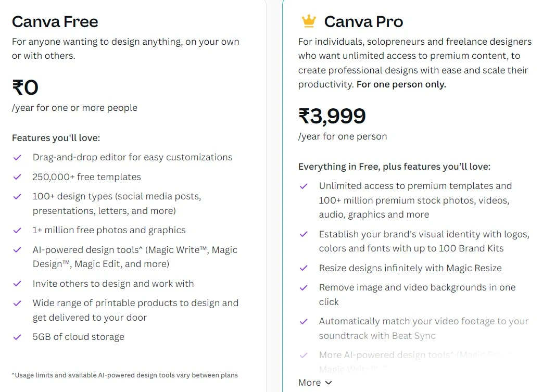543x392 pixels.
Task: Click the ₹0 price for Canva Free
Action: point(24,87)
